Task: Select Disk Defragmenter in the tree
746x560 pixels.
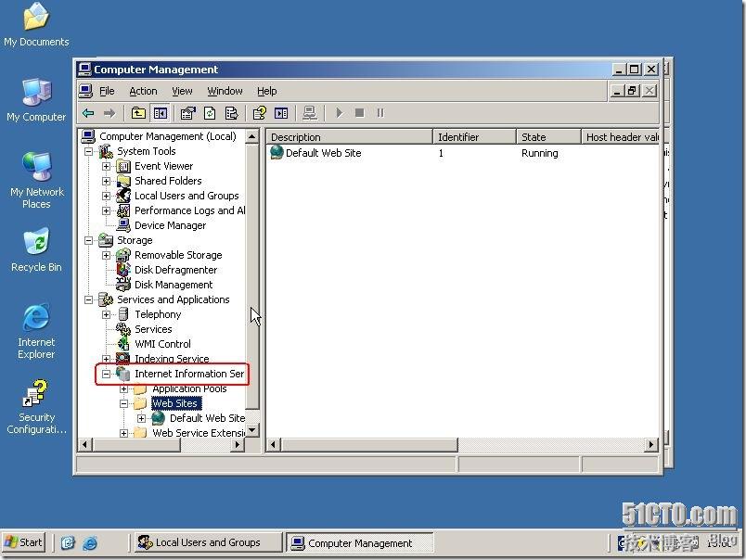Action: tap(175, 270)
